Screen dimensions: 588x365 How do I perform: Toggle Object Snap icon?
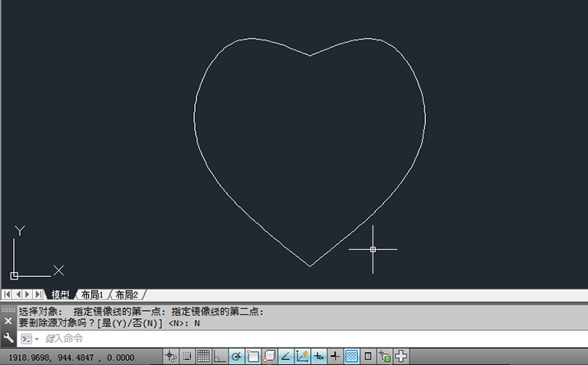(252, 356)
